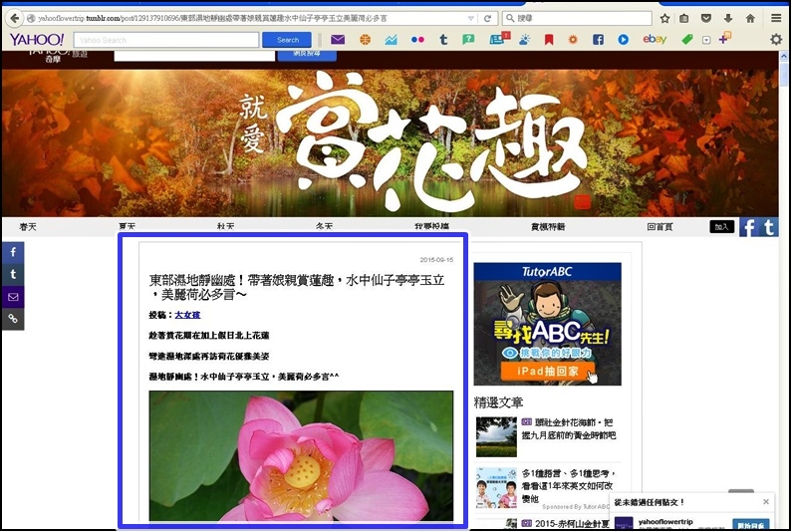Click the post date 2015-09-15

pyautogui.click(x=436, y=260)
